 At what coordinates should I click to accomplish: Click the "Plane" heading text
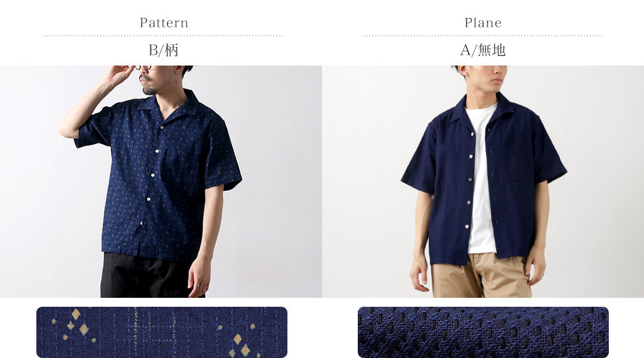click(483, 23)
